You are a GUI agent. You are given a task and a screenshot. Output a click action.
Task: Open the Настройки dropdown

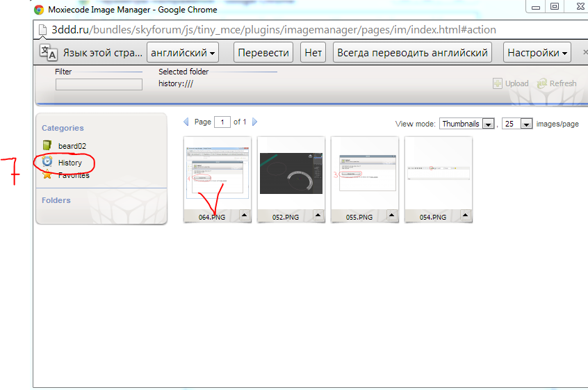537,53
